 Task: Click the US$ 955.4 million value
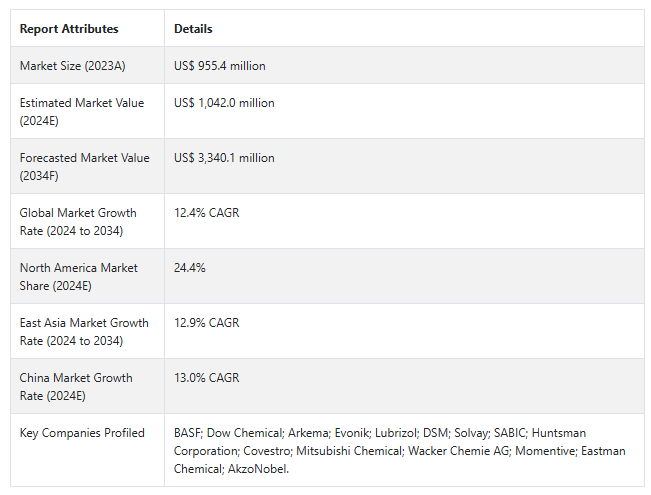tap(220, 66)
